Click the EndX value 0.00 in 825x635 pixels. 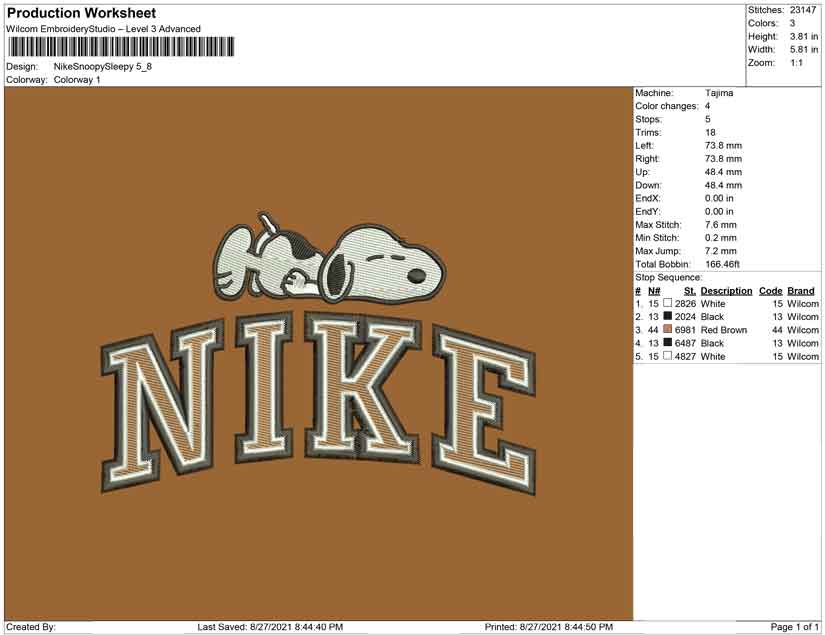click(x=719, y=198)
